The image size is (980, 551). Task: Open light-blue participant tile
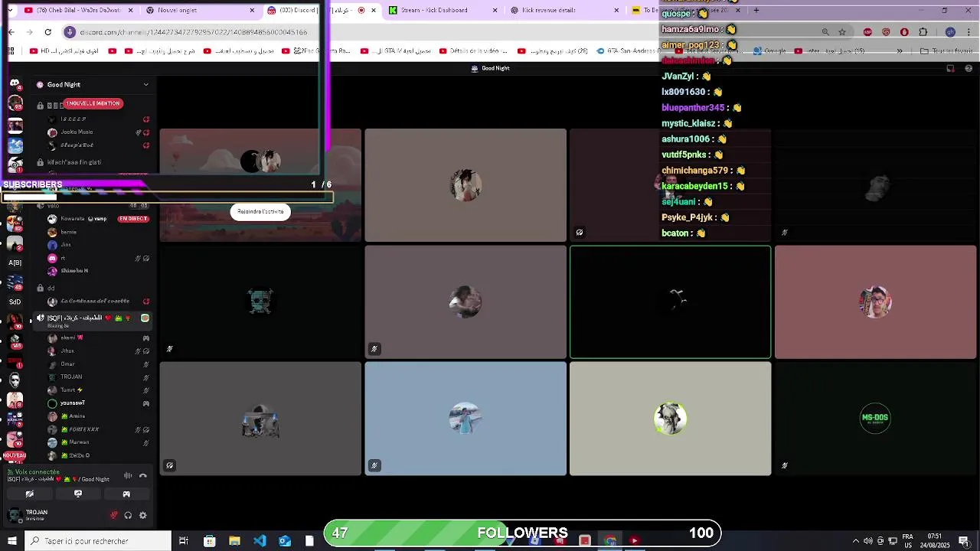[465, 419]
